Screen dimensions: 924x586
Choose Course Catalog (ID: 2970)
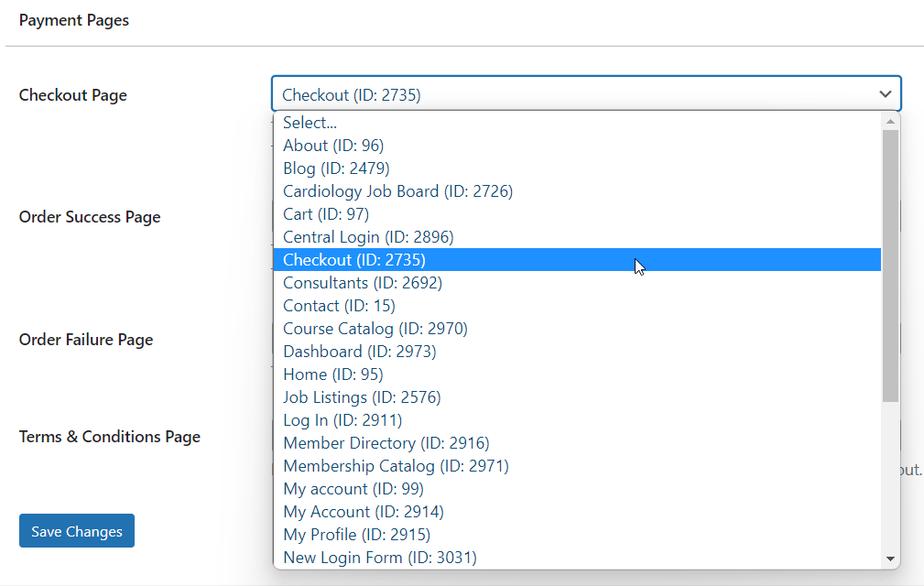point(577,329)
